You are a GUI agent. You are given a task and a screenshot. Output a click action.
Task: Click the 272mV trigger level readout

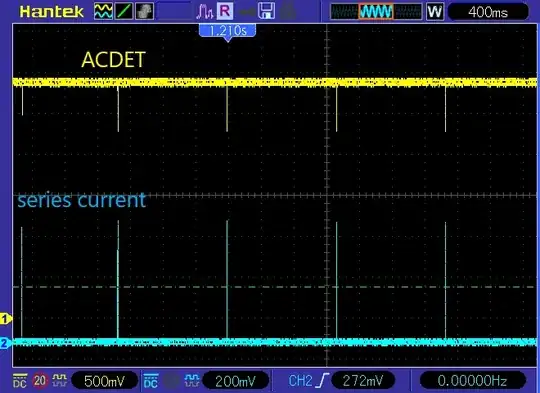[x=363, y=381]
